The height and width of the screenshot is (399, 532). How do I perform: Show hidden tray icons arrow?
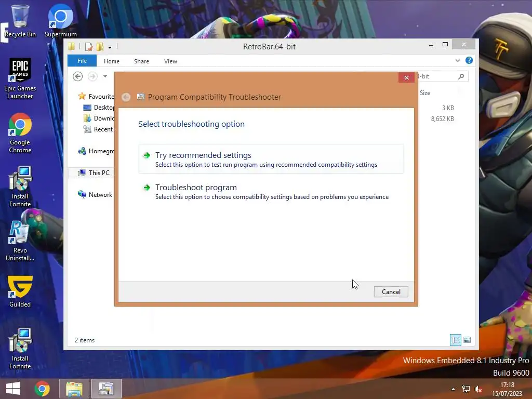tap(453, 389)
